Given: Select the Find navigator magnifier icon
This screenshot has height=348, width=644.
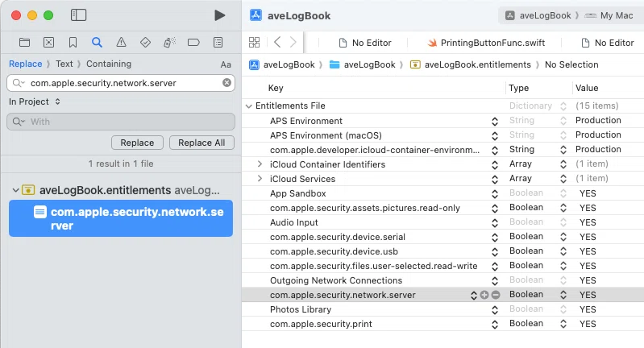Looking at the screenshot, I should pos(97,42).
